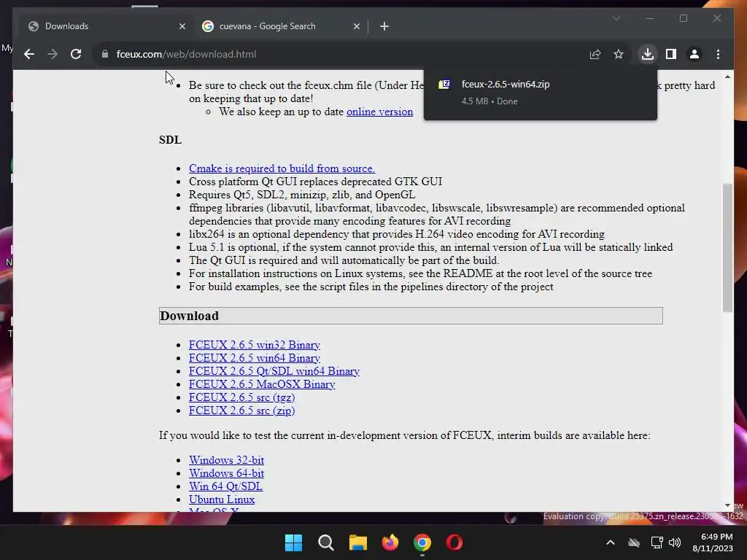Click the page vertical scrollbar thumb
The height and width of the screenshot is (560, 747).
[727, 248]
